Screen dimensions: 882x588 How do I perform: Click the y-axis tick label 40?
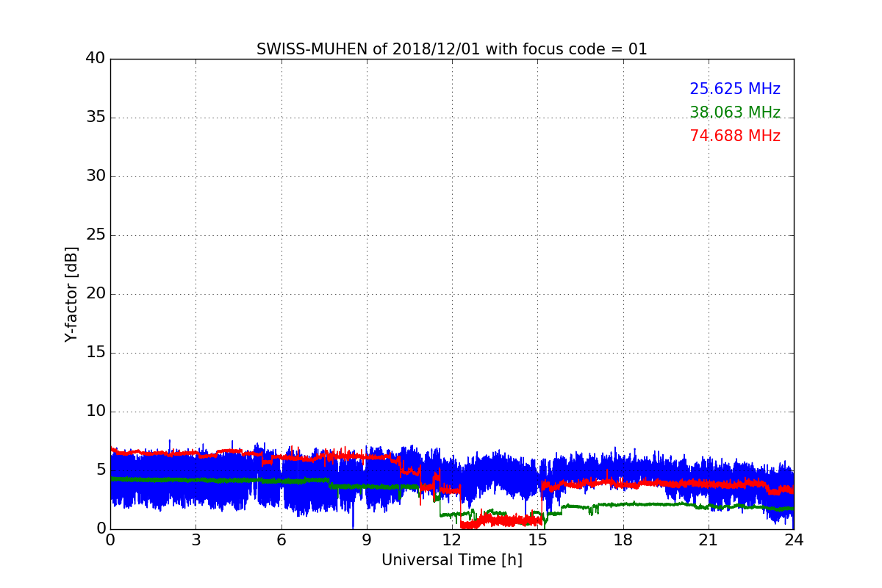point(96,59)
